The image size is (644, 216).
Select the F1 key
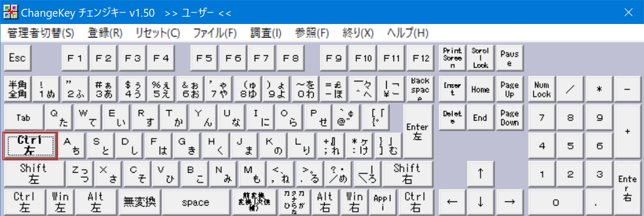coord(75,58)
